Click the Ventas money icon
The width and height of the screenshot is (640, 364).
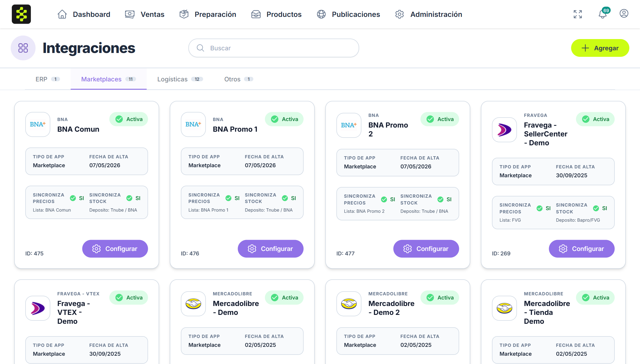[x=130, y=14]
